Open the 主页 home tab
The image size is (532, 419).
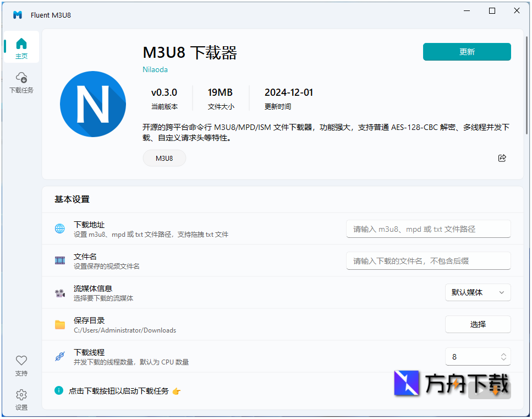point(21,47)
